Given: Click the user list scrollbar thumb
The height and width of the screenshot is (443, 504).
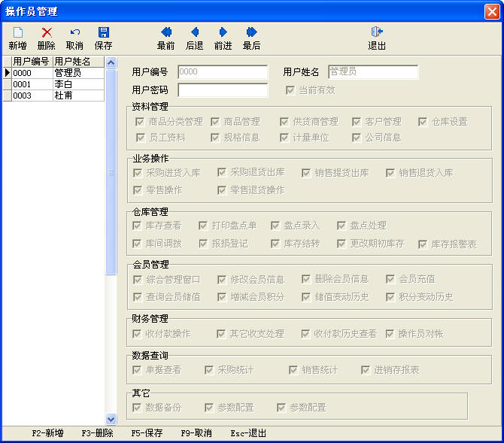Looking at the screenshot, I should (x=111, y=172).
